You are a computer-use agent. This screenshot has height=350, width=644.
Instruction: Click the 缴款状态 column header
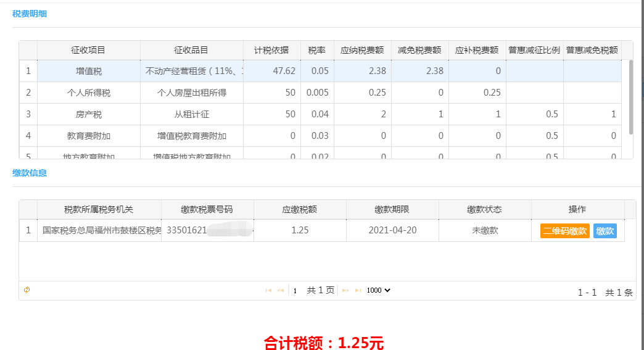485,209
